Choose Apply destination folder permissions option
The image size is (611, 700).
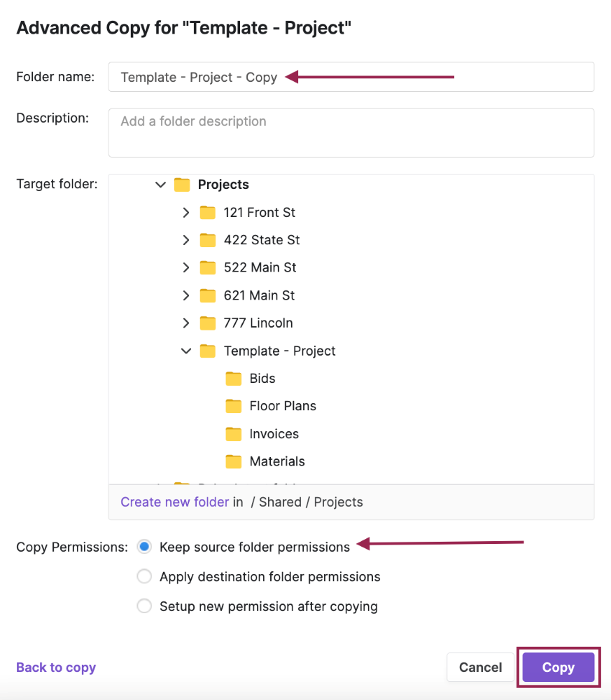point(144,576)
